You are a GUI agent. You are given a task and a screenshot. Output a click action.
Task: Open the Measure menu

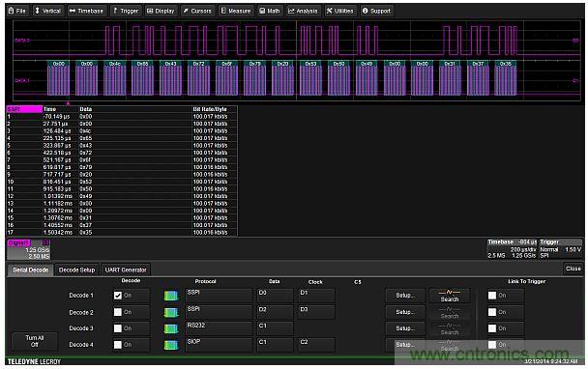point(236,11)
